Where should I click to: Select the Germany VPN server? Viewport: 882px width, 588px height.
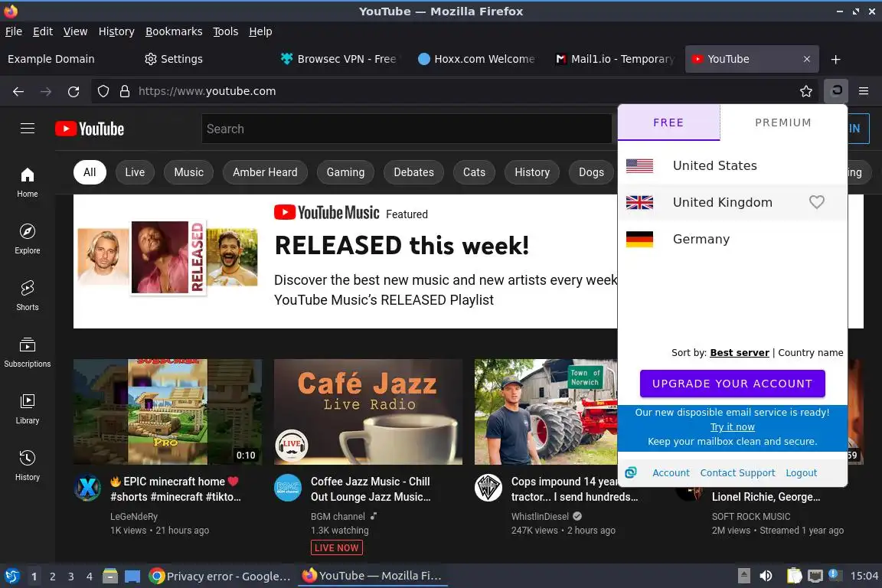pos(733,239)
